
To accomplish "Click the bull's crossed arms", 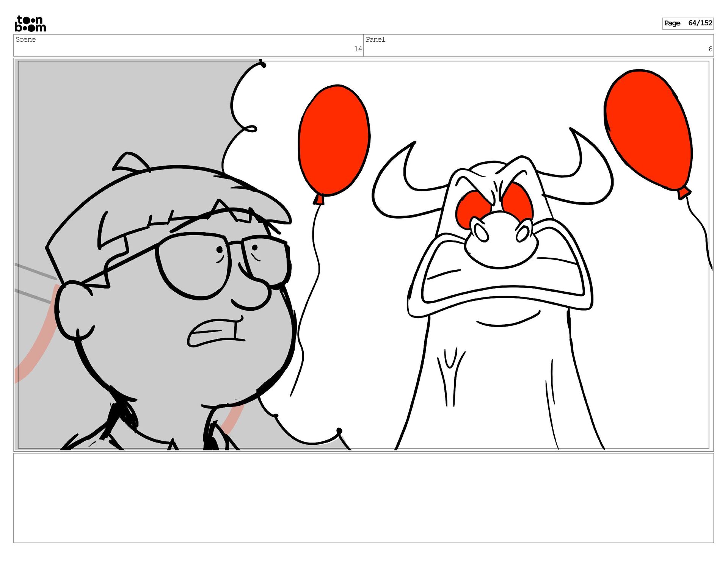I will point(500,280).
